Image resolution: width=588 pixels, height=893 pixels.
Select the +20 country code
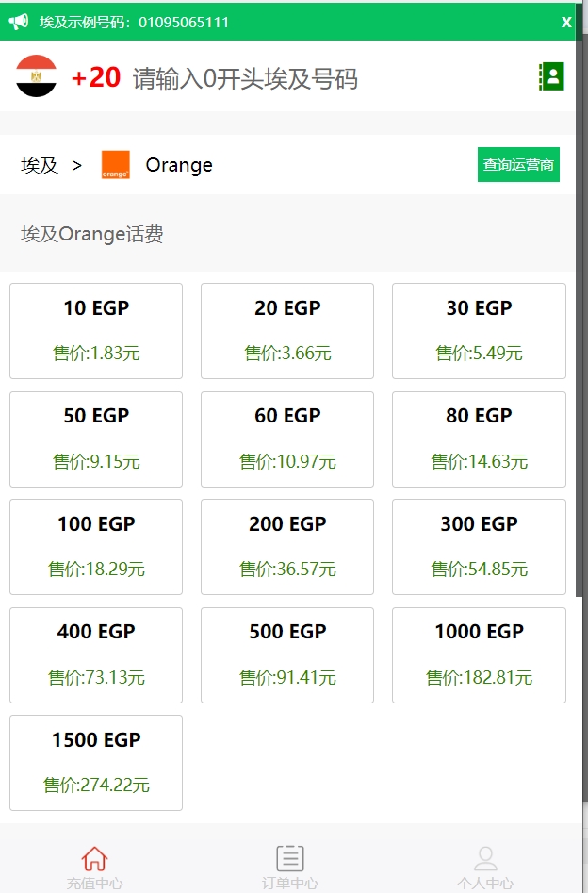click(96, 77)
